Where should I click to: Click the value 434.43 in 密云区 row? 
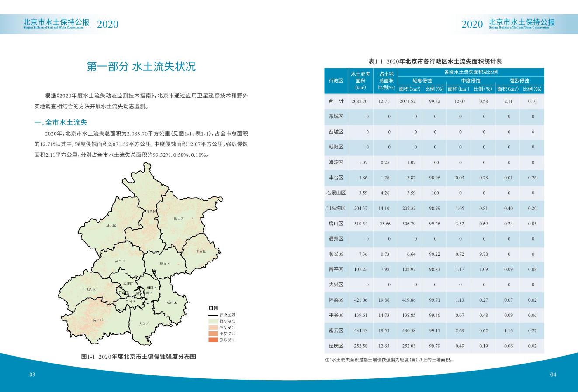[361, 331]
